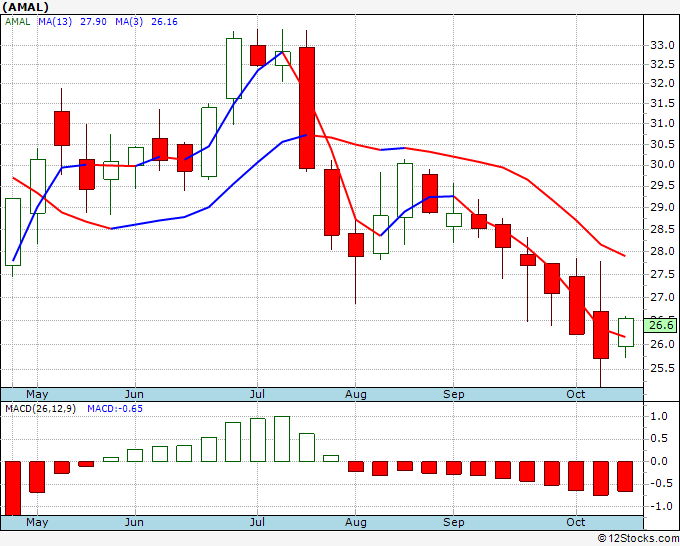Click the Aug label on price chart axis
The width and height of the screenshot is (680, 546).
356,394
